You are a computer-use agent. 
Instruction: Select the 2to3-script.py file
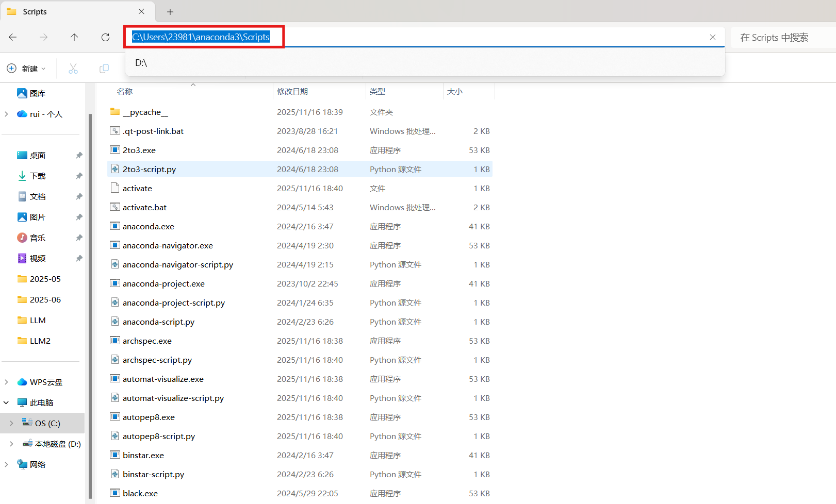[x=149, y=169]
